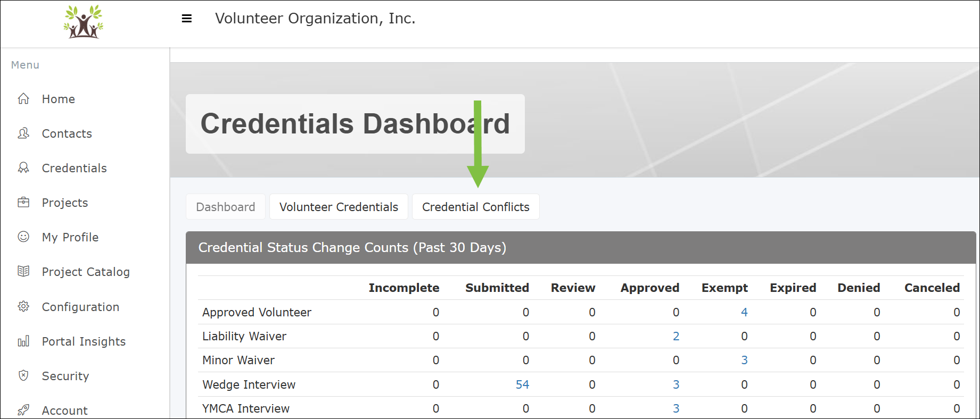The height and width of the screenshot is (419, 980).
Task: Click the Minor Waiver row label
Action: point(238,360)
